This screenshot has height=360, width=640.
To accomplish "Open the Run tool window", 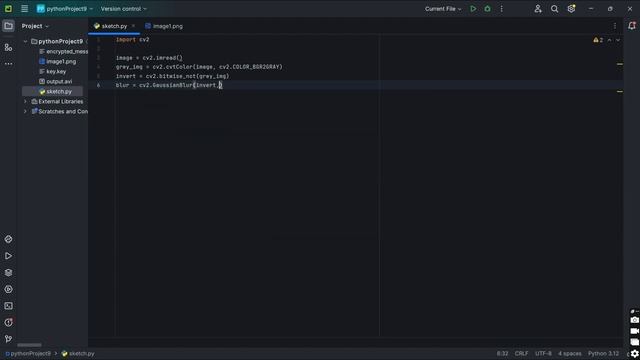I will (8, 256).
